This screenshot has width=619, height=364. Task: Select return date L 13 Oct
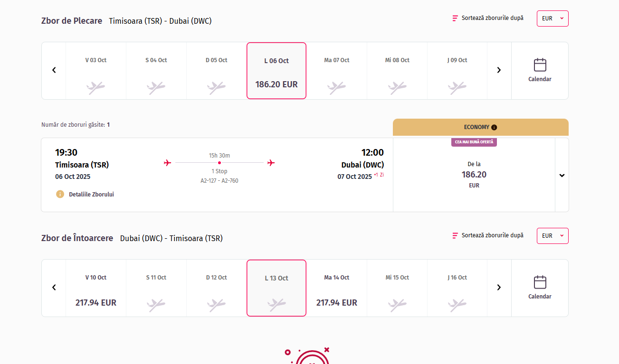click(276, 288)
